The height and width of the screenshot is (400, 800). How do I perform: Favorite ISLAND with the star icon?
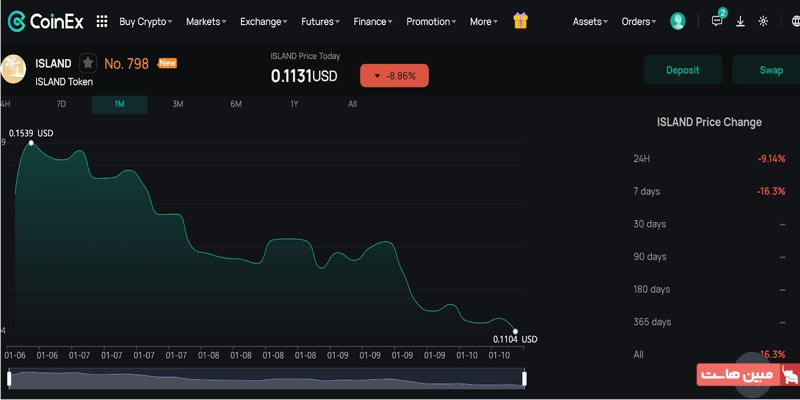88,63
